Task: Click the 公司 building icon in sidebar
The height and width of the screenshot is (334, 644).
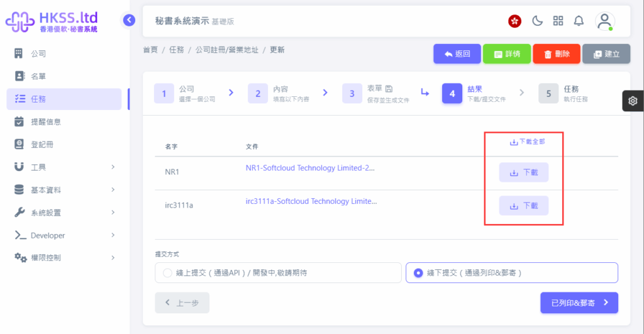Action: pyautogui.click(x=18, y=53)
